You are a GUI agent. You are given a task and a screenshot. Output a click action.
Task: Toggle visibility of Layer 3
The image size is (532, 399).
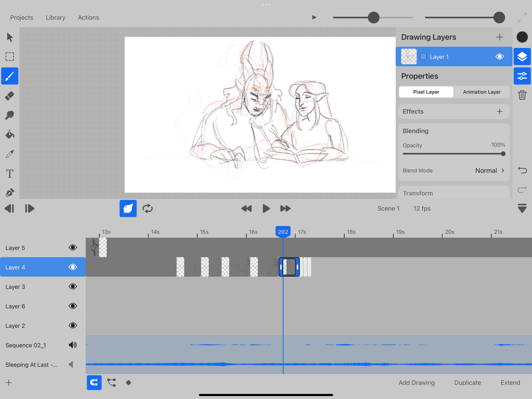[x=73, y=287]
